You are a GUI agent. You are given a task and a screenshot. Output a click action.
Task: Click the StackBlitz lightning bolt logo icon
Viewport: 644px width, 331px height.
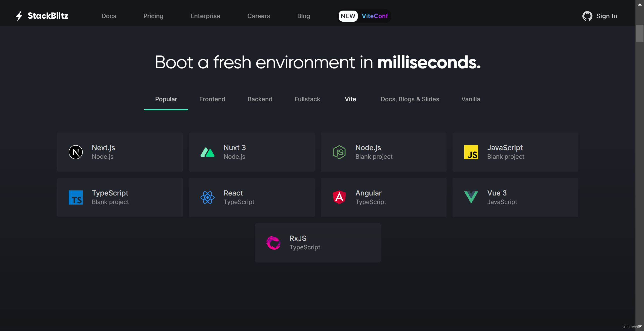coord(19,16)
